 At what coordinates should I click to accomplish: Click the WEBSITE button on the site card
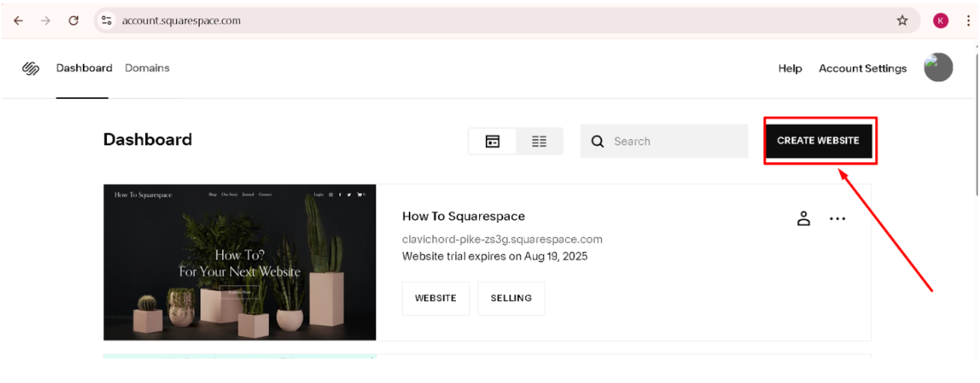point(436,298)
